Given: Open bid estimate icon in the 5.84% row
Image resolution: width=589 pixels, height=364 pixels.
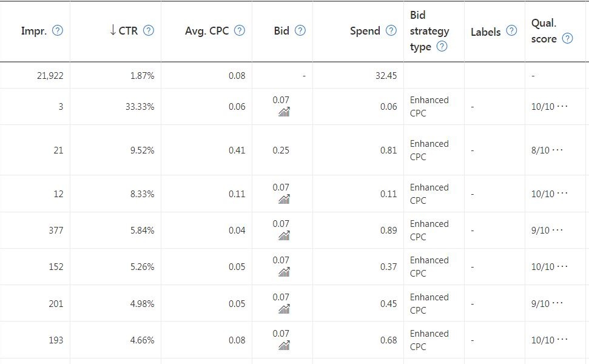Looking at the screenshot, I should 283,236.
